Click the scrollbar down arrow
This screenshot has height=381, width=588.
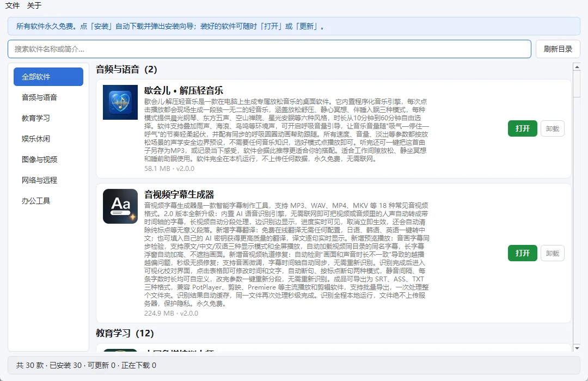(x=577, y=348)
